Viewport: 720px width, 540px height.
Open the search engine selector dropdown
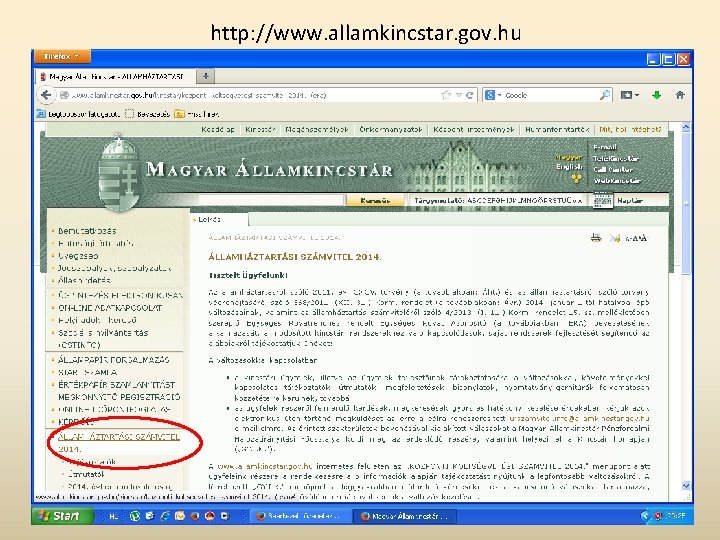click(x=493, y=95)
